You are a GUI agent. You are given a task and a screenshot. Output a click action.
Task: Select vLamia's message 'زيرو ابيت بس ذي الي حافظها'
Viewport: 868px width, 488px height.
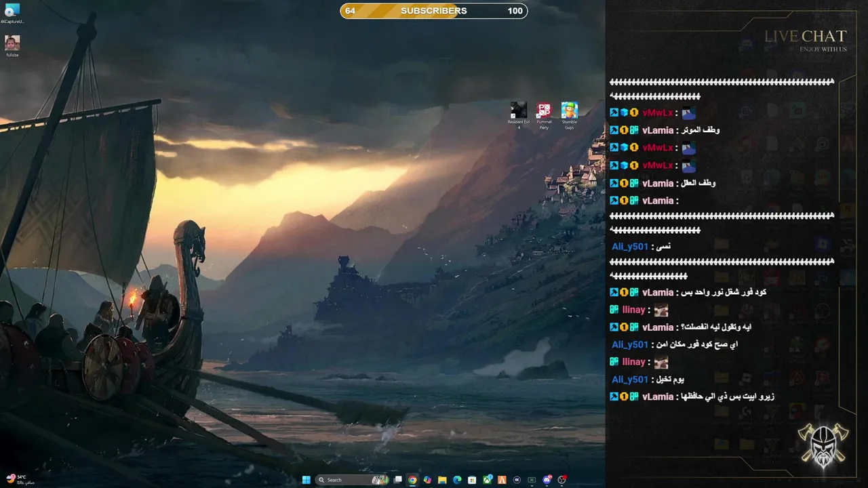click(x=728, y=396)
